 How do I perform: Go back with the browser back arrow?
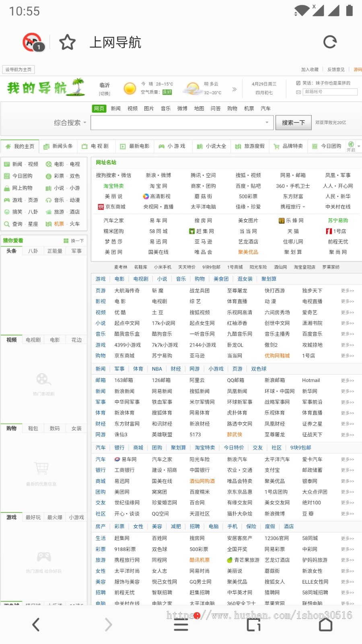click(36, 625)
